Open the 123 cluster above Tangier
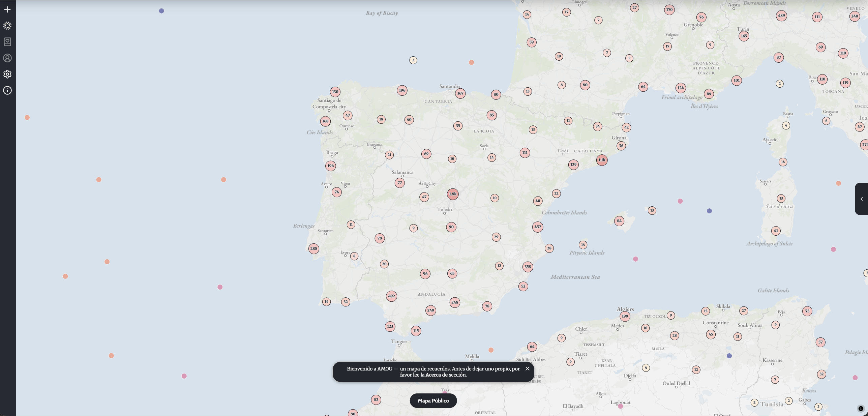The image size is (868, 416). point(390,326)
